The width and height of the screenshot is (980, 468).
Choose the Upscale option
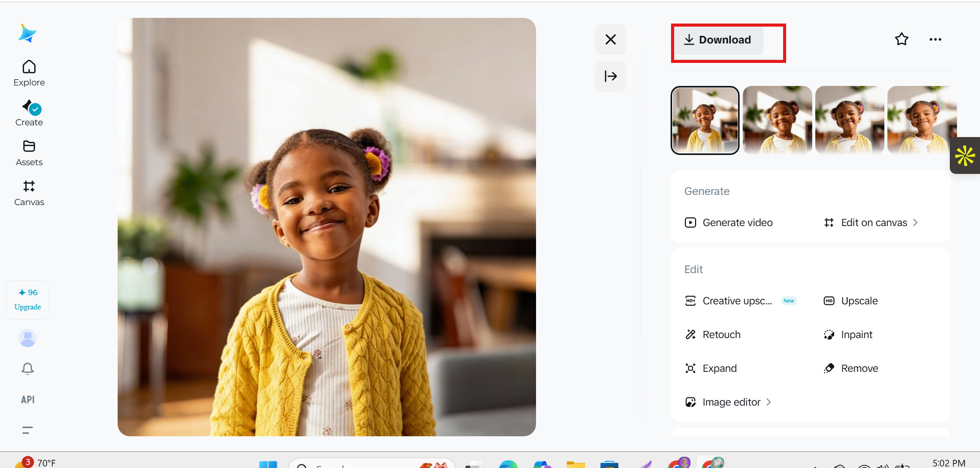pyautogui.click(x=851, y=301)
